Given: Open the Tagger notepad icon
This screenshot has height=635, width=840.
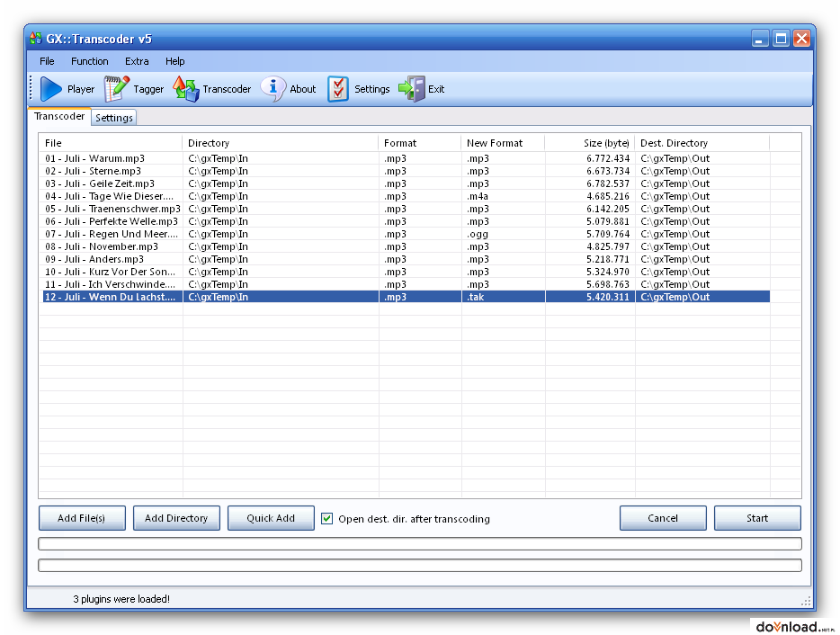Looking at the screenshot, I should point(116,89).
